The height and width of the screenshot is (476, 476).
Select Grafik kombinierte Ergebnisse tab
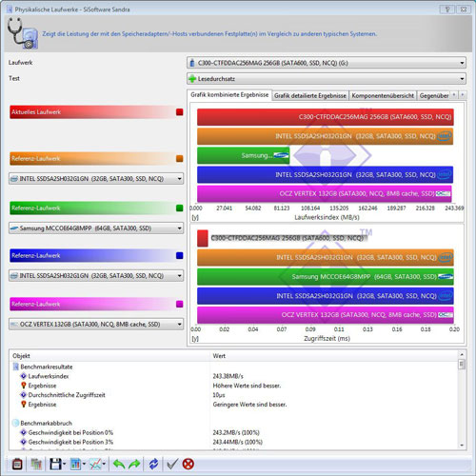[229, 95]
